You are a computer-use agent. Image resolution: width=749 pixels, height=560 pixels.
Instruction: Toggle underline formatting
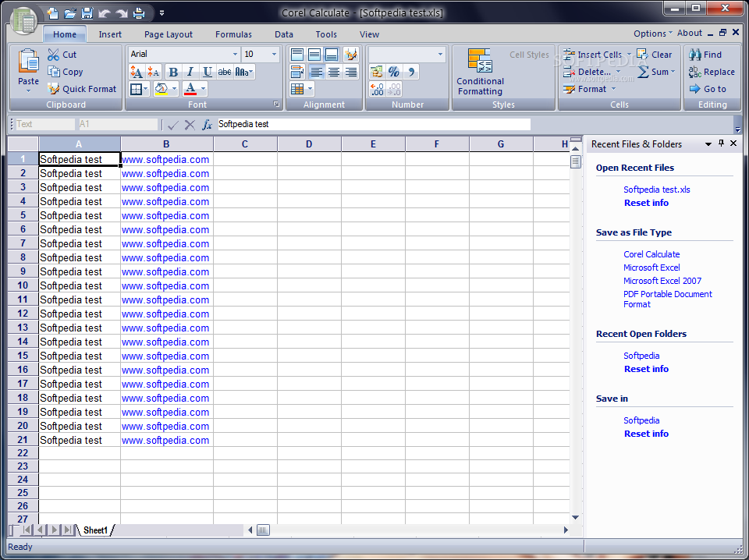tap(208, 72)
